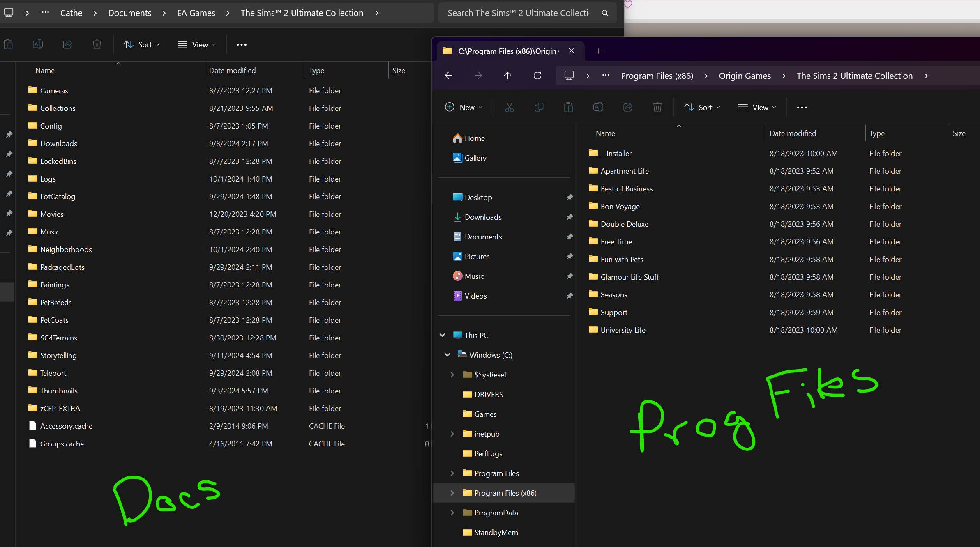Click the Rename icon in left window toolbar
Image resolution: width=980 pixels, height=547 pixels.
pos(38,44)
